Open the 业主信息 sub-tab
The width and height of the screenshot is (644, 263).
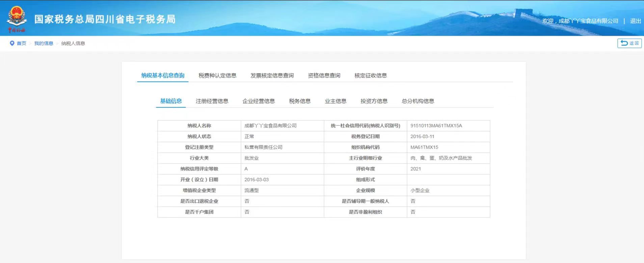(x=336, y=101)
